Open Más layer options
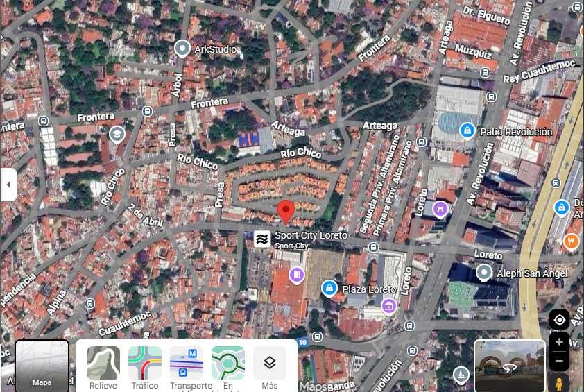The height and width of the screenshot is (392, 584). pyautogui.click(x=270, y=368)
